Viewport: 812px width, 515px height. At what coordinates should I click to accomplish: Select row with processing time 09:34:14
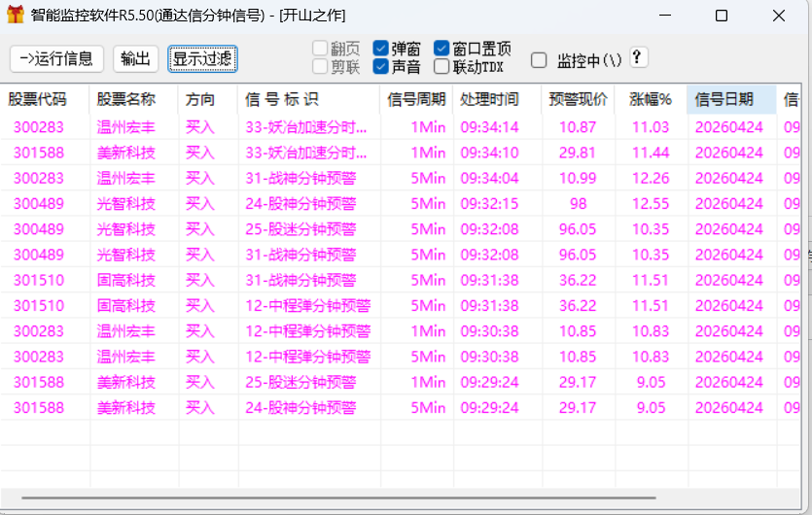pos(400,127)
